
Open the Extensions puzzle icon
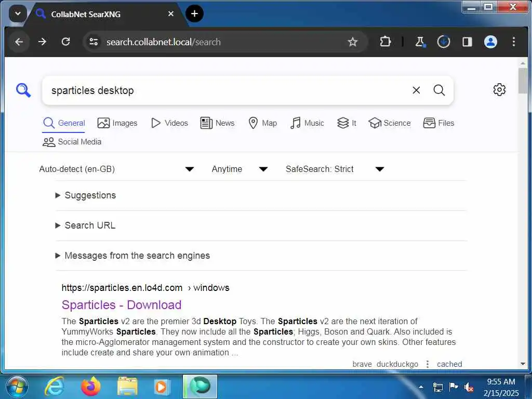tap(385, 42)
